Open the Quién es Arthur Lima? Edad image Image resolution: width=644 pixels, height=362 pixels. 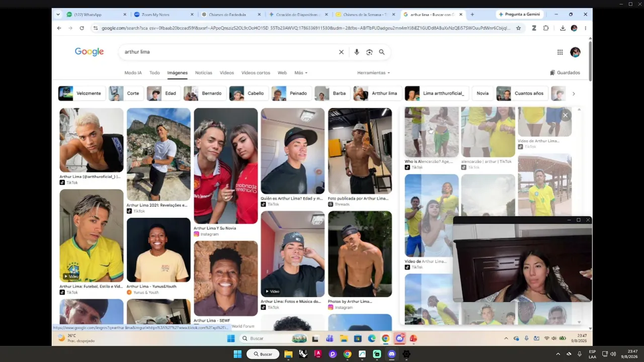(293, 151)
